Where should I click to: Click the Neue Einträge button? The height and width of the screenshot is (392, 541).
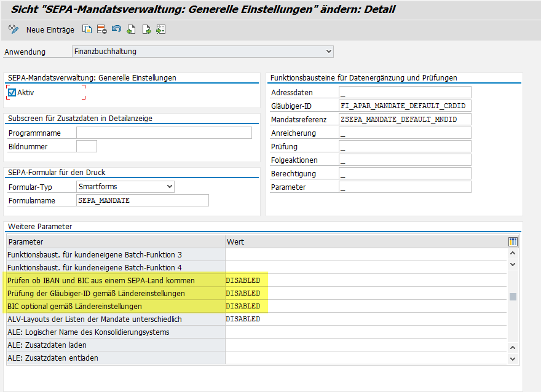50,29
